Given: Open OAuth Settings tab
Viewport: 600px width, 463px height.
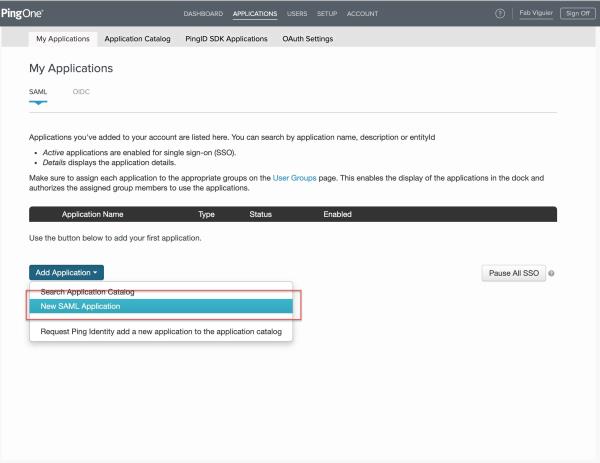Looking at the screenshot, I should point(308,39).
